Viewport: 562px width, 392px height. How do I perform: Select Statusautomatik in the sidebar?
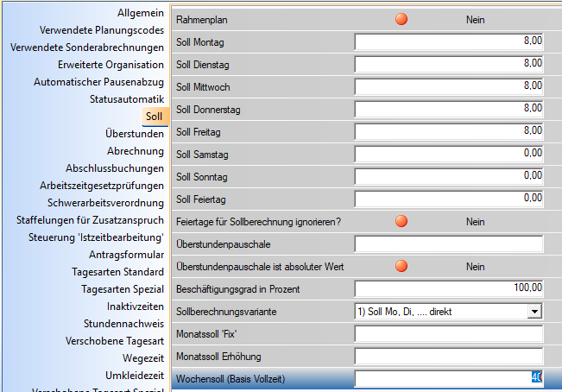pos(126,99)
